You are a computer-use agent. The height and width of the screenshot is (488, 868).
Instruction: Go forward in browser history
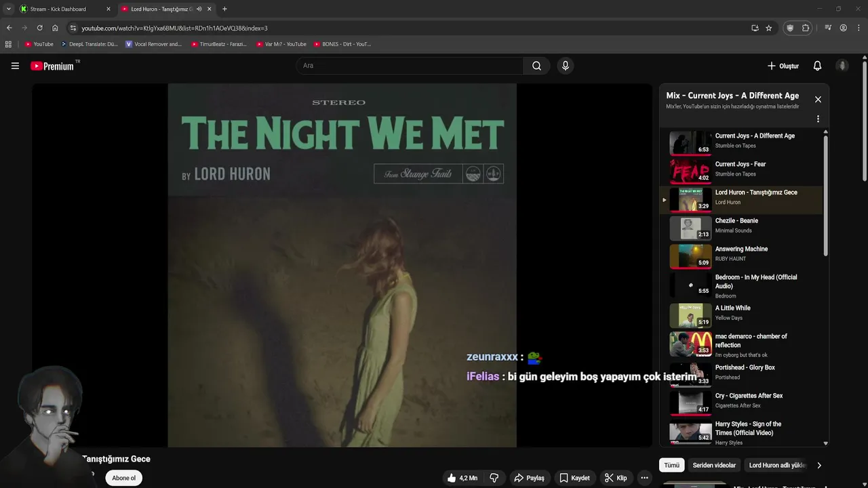pos(24,28)
